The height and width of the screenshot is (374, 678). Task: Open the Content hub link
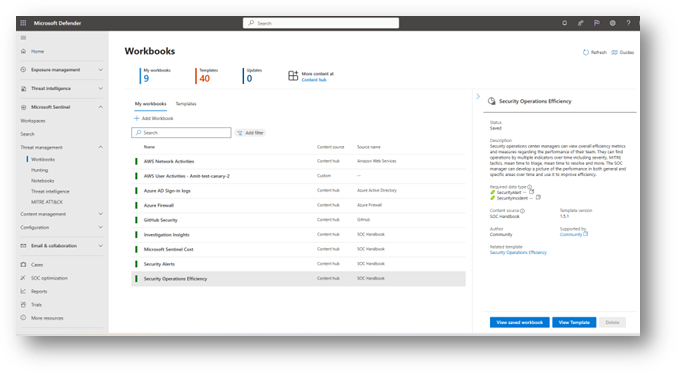(x=314, y=80)
